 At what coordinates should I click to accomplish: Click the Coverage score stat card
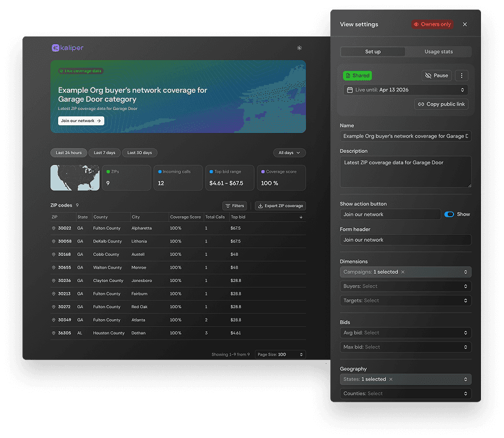pos(281,178)
